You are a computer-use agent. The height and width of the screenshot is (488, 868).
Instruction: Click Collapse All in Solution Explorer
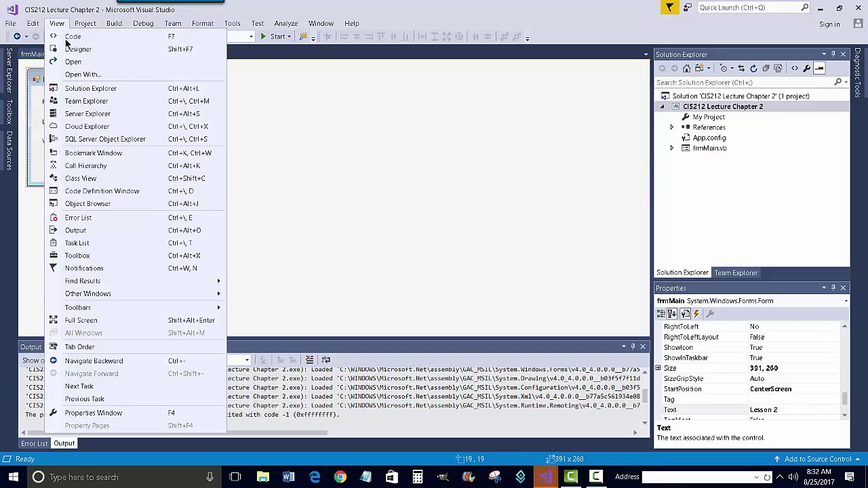pyautogui.click(x=766, y=68)
